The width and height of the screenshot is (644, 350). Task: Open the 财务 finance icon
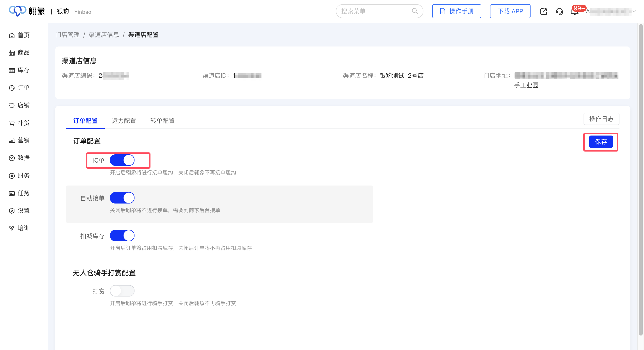pyautogui.click(x=12, y=175)
